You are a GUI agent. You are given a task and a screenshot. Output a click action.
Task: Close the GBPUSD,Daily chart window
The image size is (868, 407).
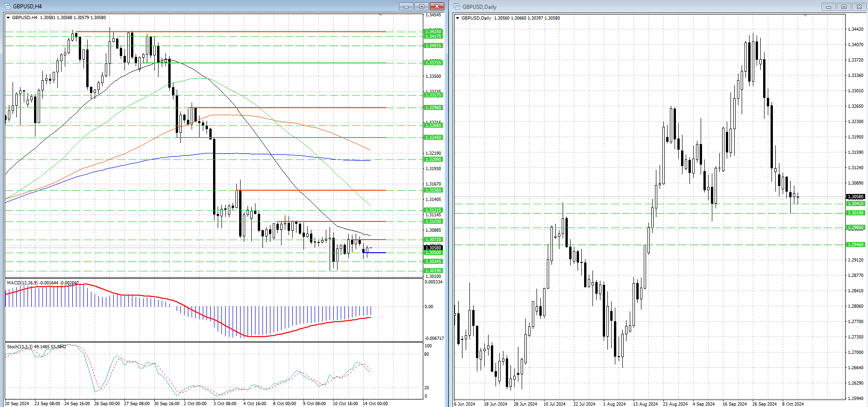tap(859, 7)
